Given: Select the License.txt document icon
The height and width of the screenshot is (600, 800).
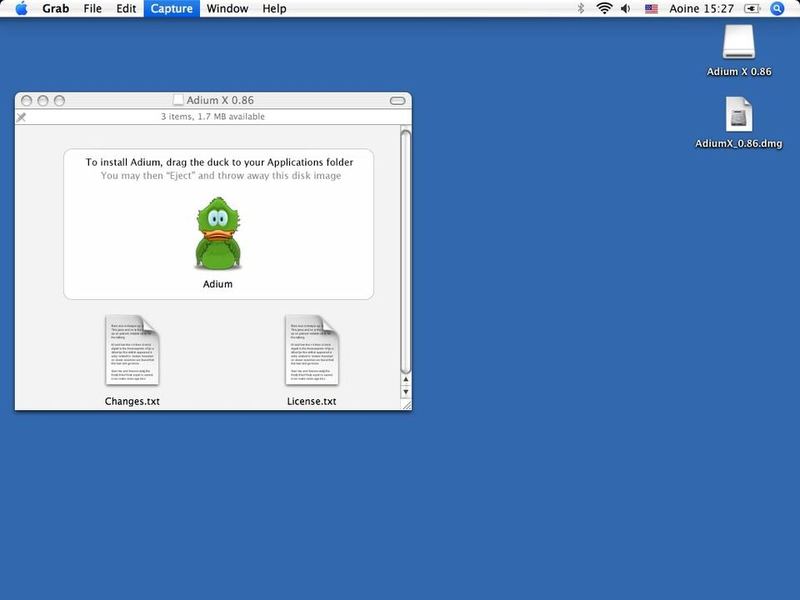Looking at the screenshot, I should click(311, 350).
